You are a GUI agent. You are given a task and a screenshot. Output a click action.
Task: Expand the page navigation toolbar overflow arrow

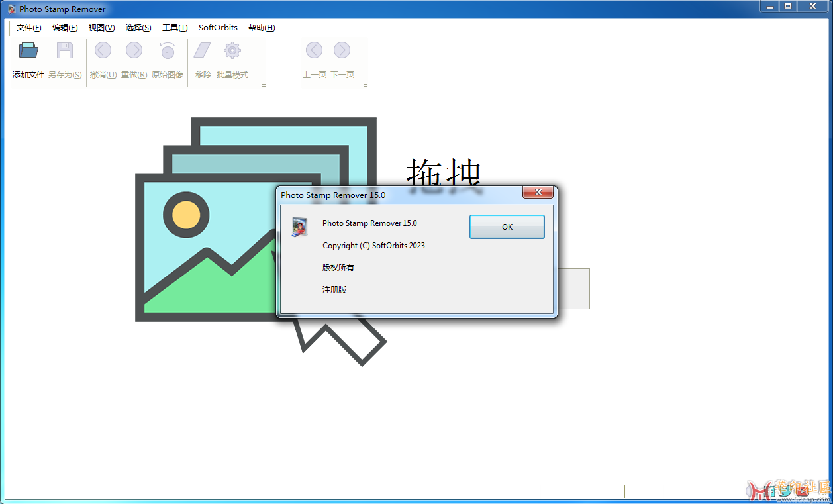(366, 86)
